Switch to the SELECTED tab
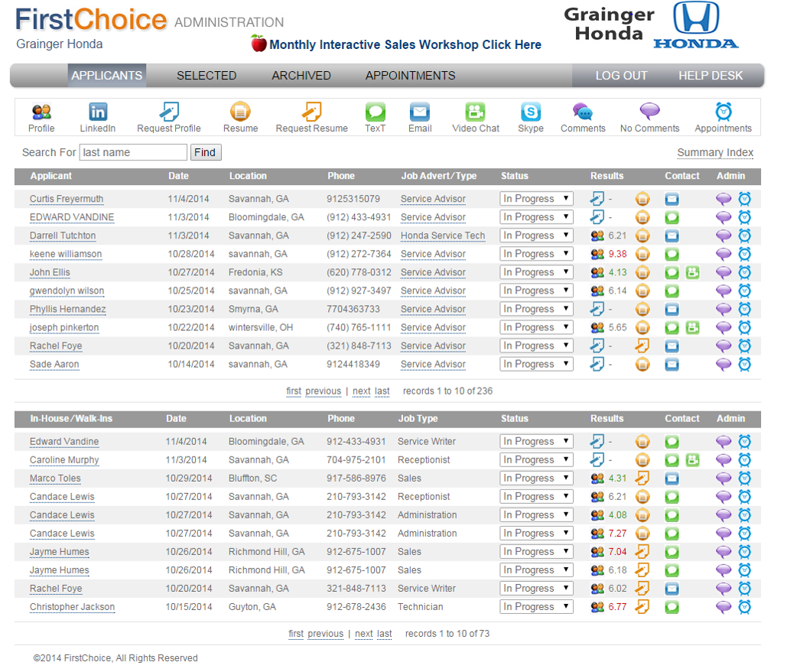 207,75
